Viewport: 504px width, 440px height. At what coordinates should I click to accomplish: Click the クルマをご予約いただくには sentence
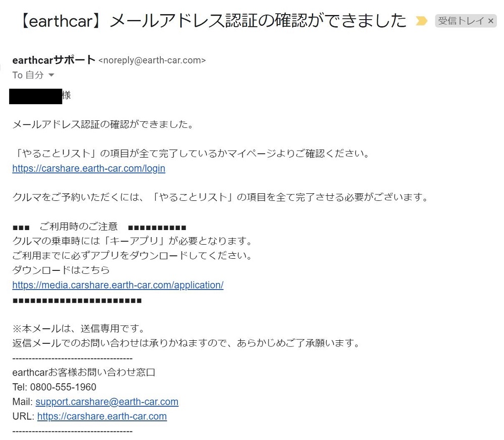221,197
